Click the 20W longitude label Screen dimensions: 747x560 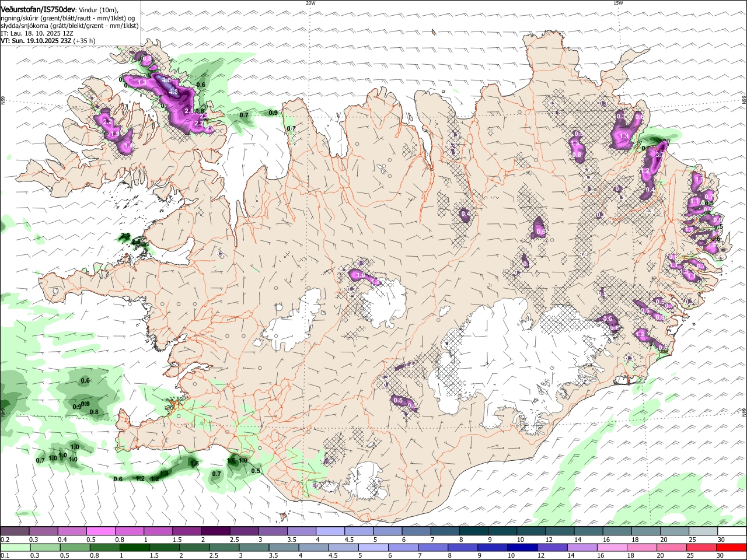(x=310, y=3)
